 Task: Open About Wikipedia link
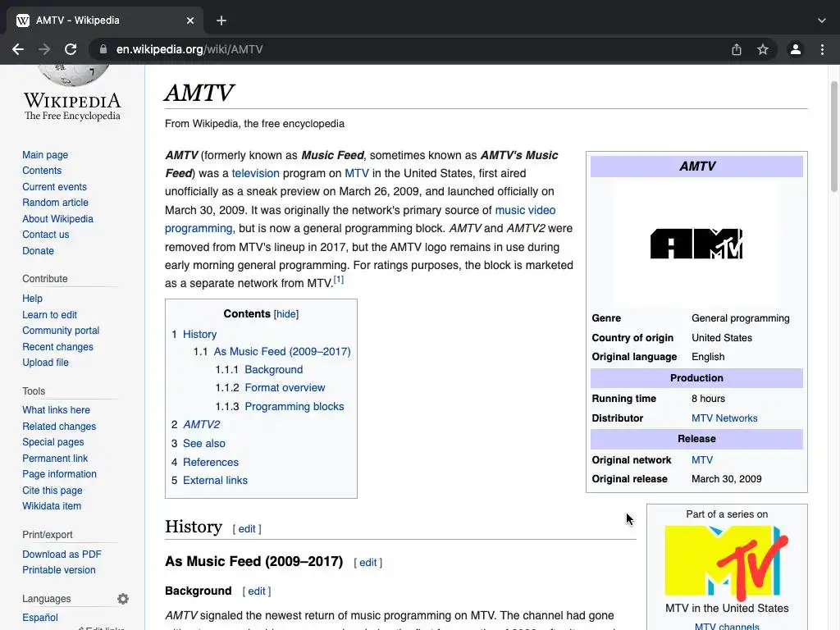pyautogui.click(x=58, y=218)
